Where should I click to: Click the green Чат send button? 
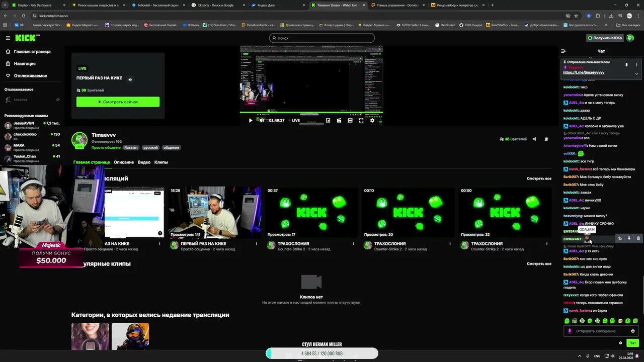(632, 343)
